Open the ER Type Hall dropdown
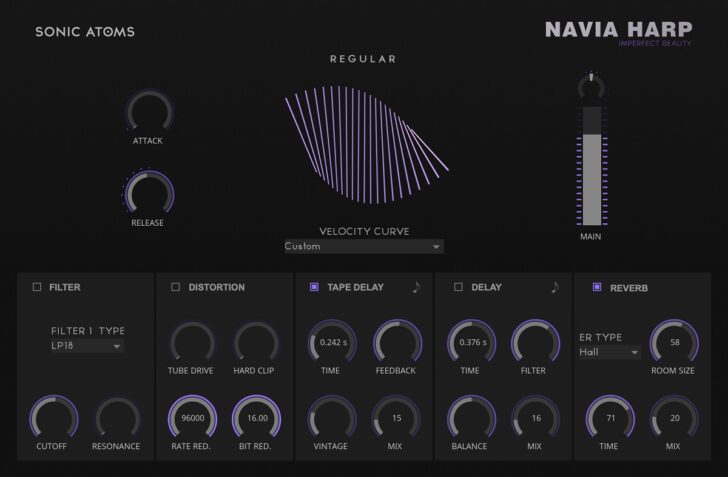Image resolution: width=728 pixels, height=477 pixels. tap(610, 352)
